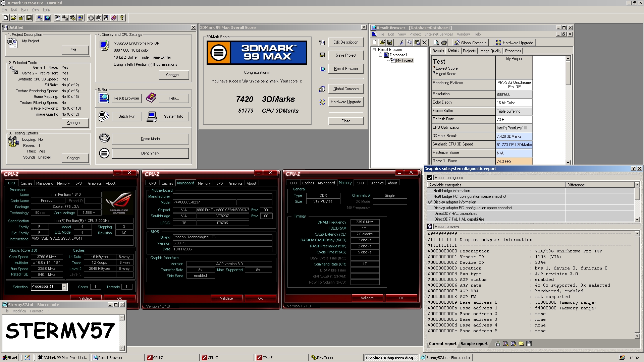The width and height of the screenshot is (644, 362).
Task: Click the Cut scissors icon in Result Browser
Action: click(x=401, y=43)
